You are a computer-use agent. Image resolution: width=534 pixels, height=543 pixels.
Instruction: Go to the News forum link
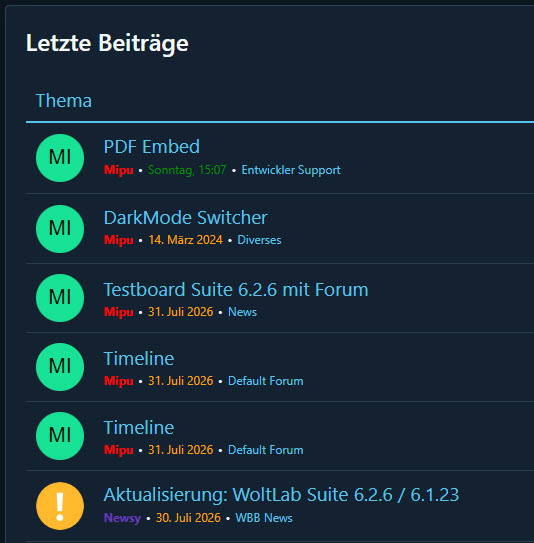242,312
